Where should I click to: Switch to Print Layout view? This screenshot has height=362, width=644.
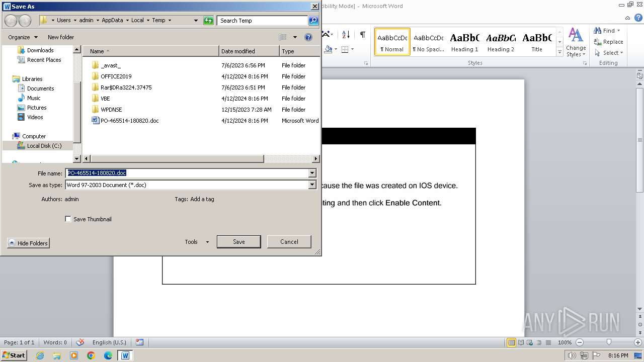pos(511,342)
